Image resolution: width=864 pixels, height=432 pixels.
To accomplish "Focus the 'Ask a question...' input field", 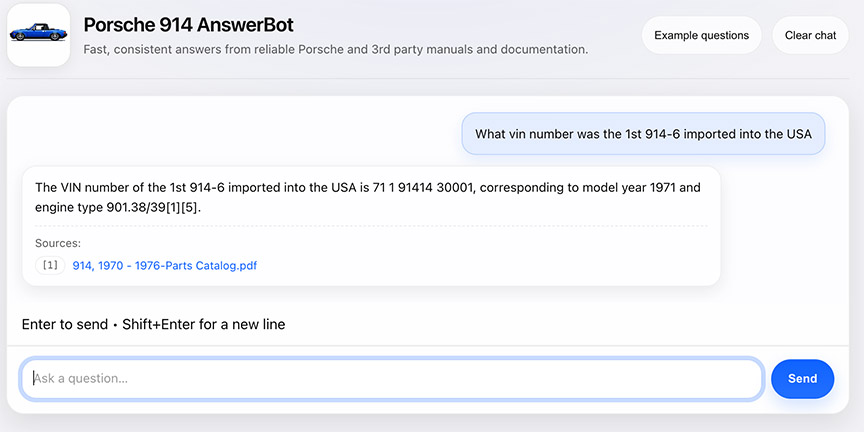I will coord(391,379).
